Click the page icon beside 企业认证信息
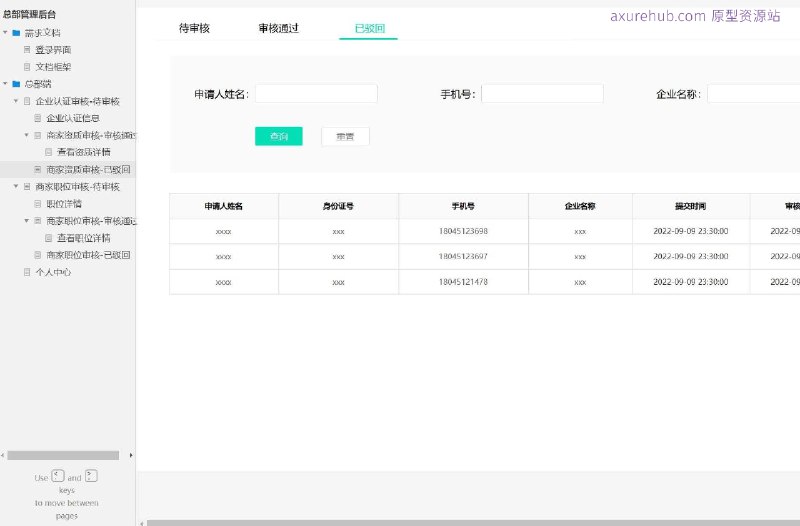Screen dimensions: 800x526 (x=38, y=118)
